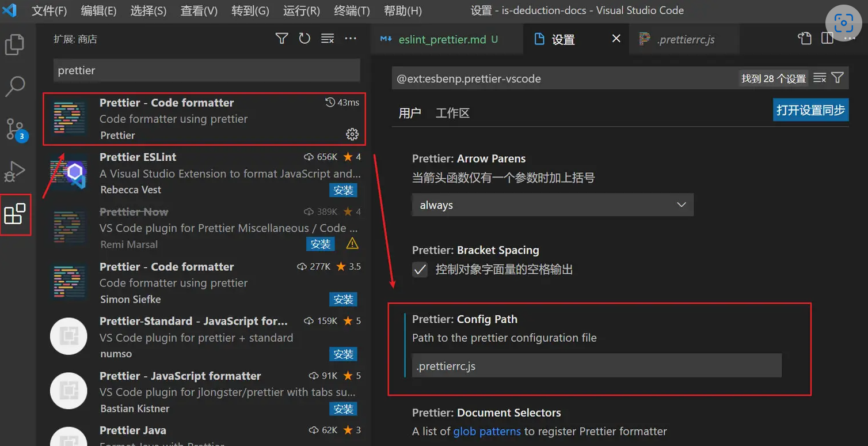
Task: Click the 打开设置同步 button
Action: [x=810, y=109]
